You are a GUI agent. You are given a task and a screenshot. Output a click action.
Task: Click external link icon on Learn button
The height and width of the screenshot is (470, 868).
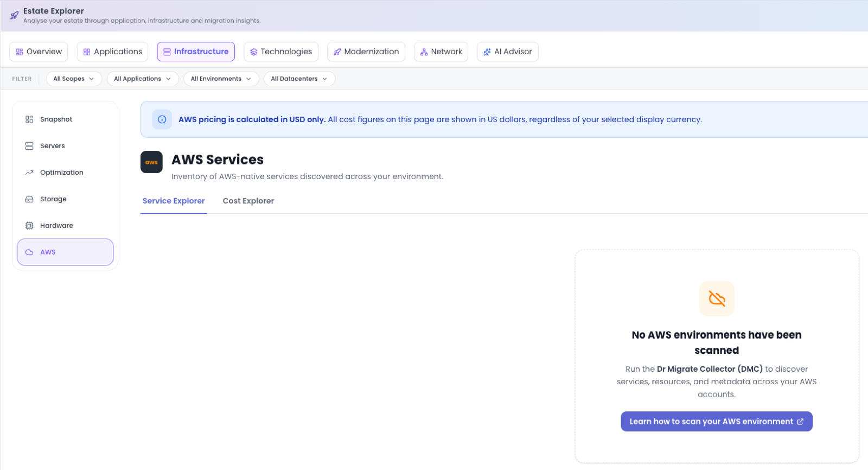tap(800, 422)
